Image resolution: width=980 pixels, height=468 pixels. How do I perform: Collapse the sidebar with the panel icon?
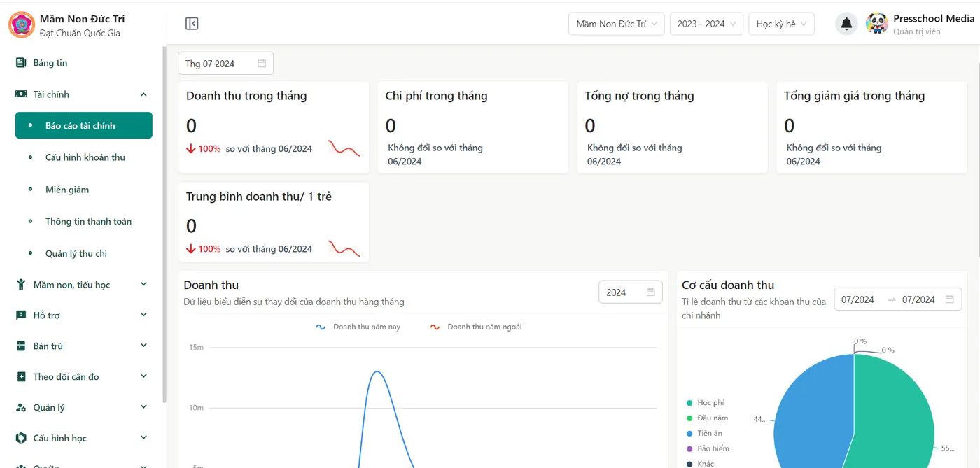192,24
